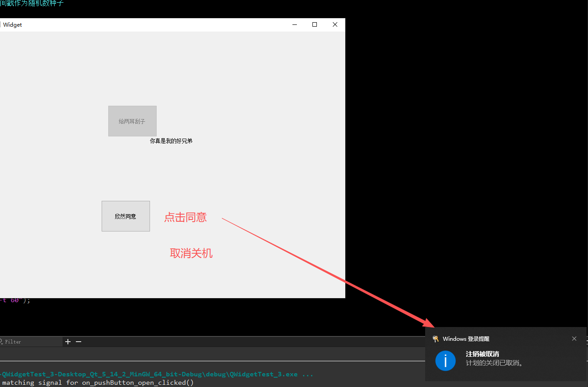This screenshot has width=588, height=387.
Task: Focus the Filter input field
Action: tap(31, 342)
